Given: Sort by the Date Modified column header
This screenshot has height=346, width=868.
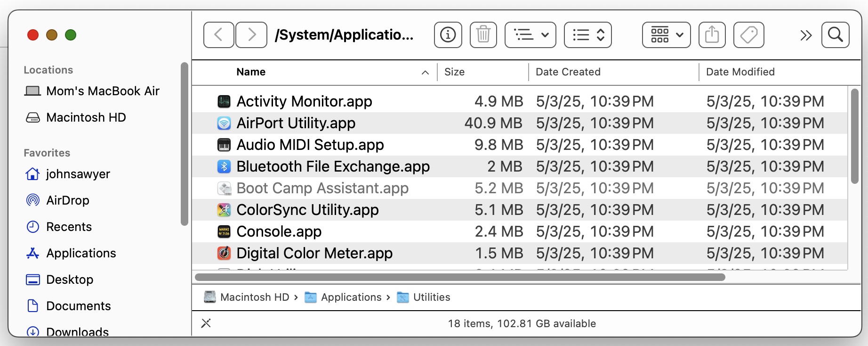Looking at the screenshot, I should click(740, 72).
